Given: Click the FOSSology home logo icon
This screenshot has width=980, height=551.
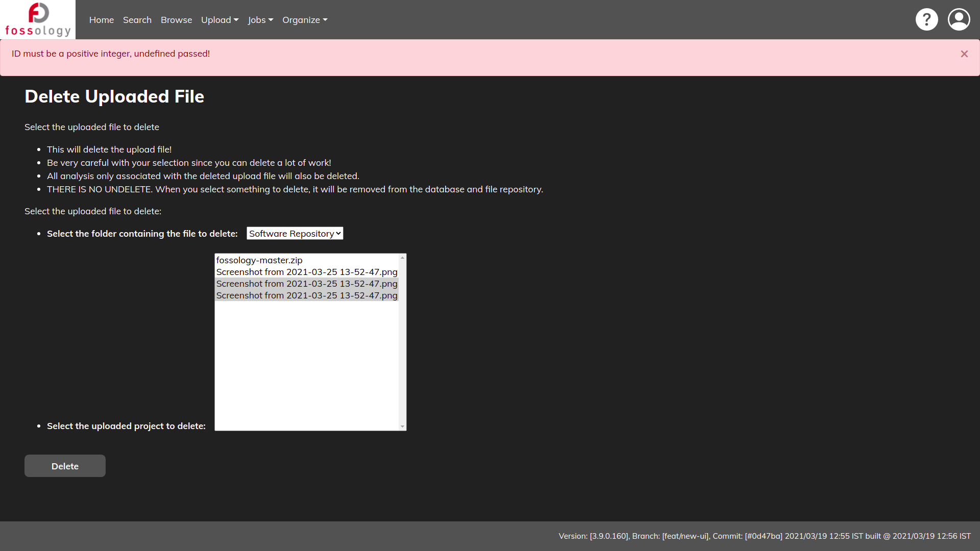Looking at the screenshot, I should coord(37,19).
